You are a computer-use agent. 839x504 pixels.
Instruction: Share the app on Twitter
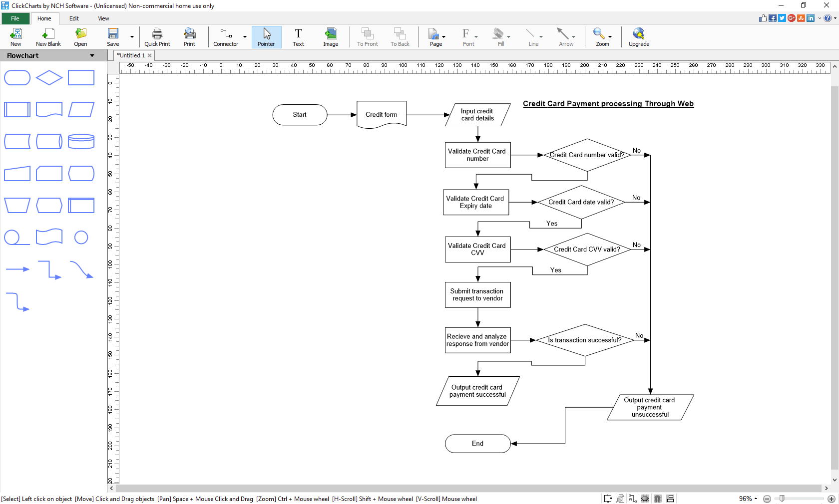[x=781, y=18]
